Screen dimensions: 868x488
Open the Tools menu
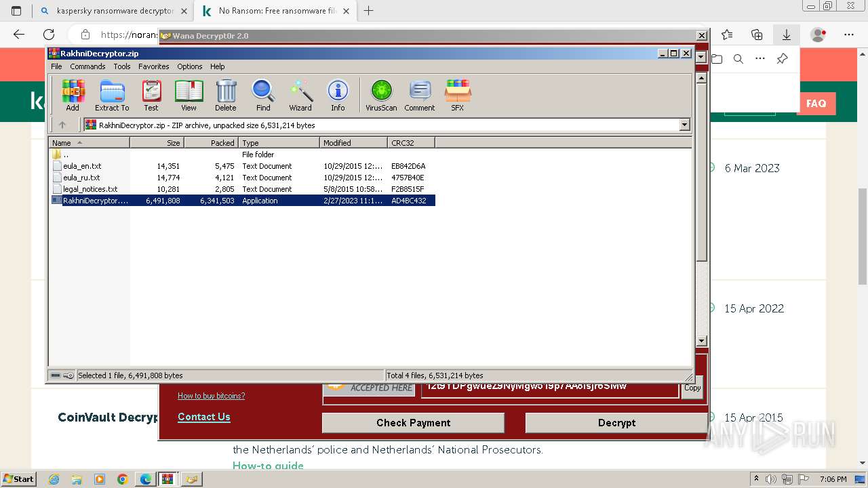122,66
